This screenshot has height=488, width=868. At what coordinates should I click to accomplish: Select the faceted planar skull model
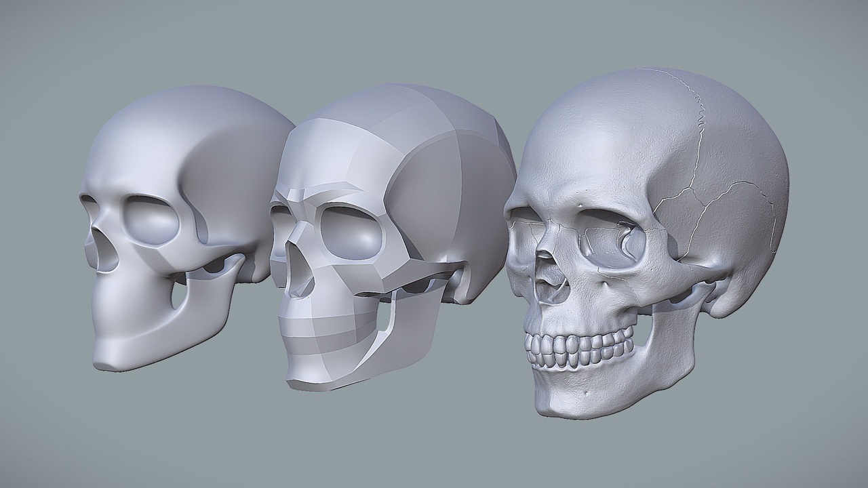pos(393,237)
